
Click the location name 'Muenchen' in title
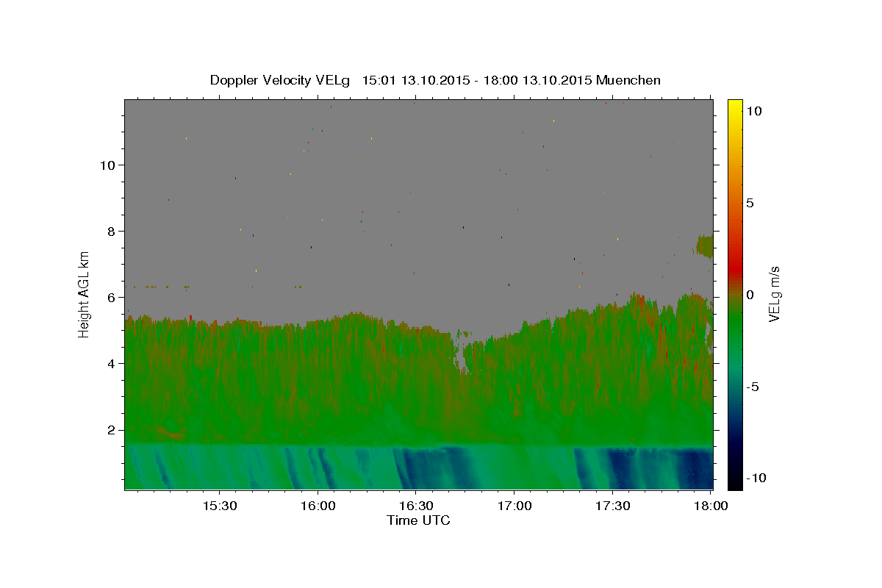point(628,80)
